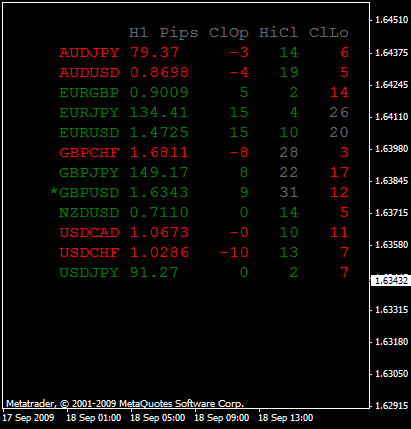411x429 pixels.
Task: Click the EURUSD symbol label
Action: 89,133
